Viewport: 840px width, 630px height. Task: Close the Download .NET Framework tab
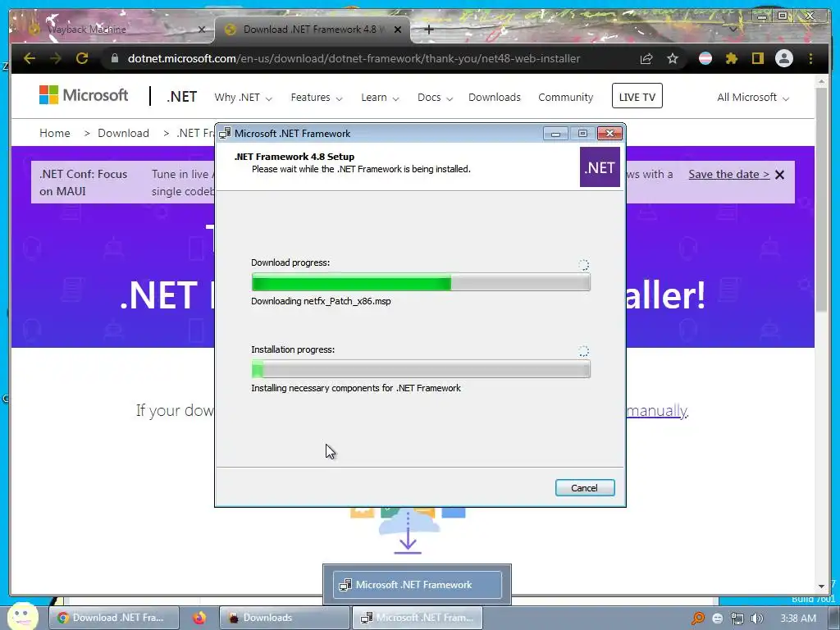[398, 30]
